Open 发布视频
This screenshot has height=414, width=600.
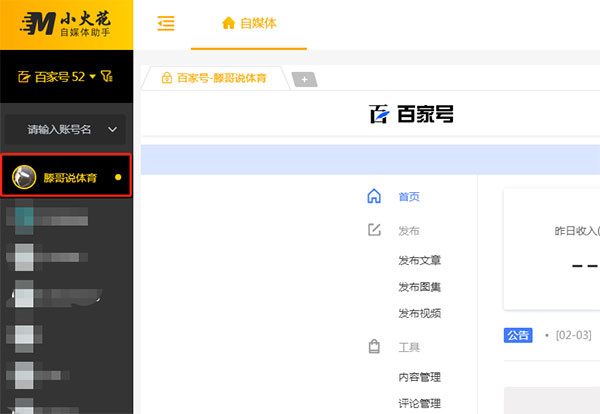[x=419, y=313]
